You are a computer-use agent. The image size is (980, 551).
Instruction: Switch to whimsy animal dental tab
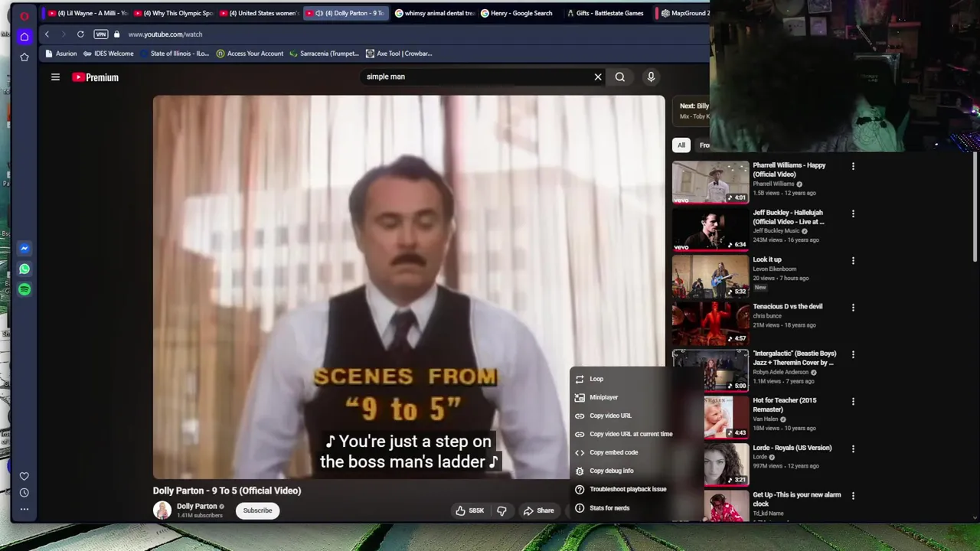click(x=435, y=13)
